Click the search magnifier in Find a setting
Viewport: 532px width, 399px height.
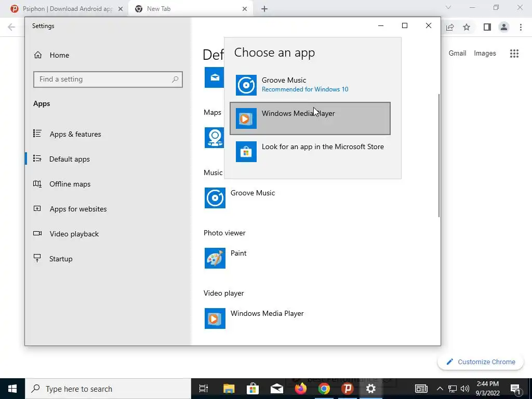click(175, 79)
